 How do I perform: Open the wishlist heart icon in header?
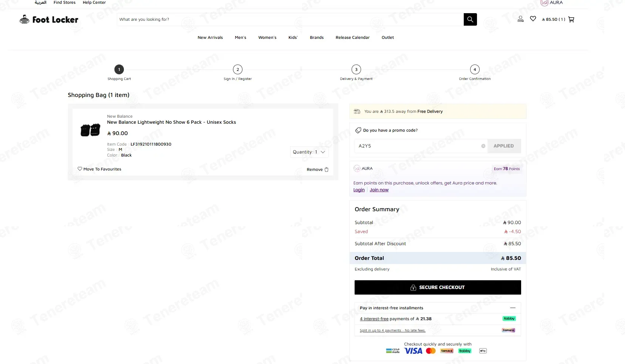(x=533, y=18)
